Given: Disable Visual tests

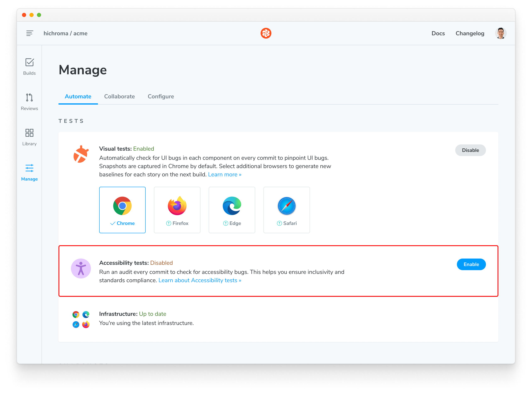Looking at the screenshot, I should 470,150.
